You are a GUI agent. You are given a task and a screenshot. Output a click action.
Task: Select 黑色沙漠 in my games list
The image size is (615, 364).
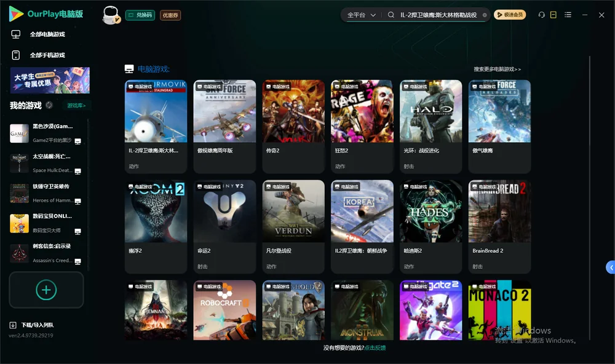[x=47, y=133]
